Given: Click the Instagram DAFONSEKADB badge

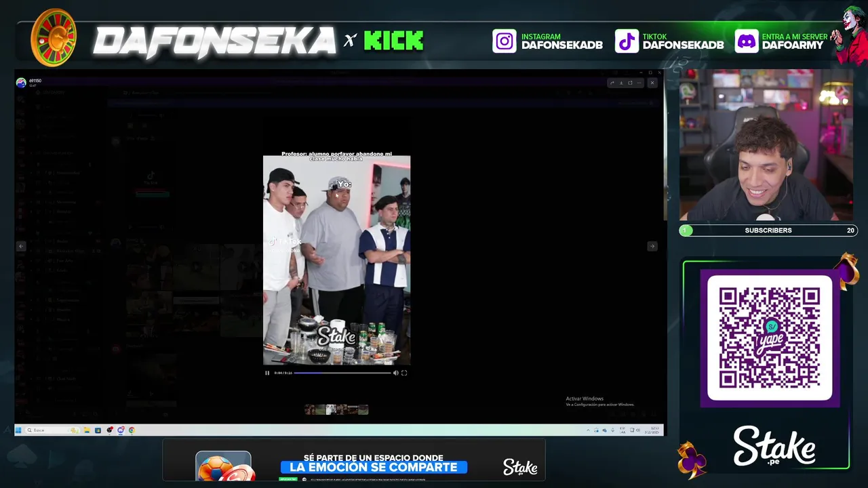Looking at the screenshot, I should (548, 41).
